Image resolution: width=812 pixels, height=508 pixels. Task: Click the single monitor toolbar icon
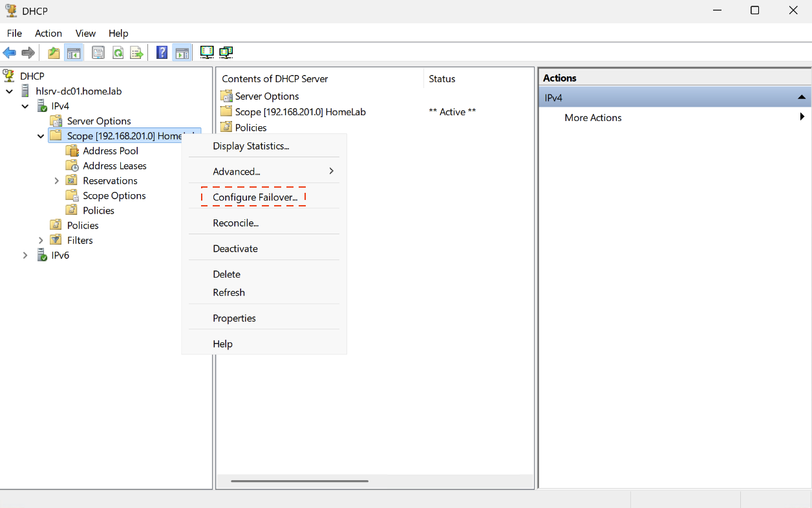[207, 53]
